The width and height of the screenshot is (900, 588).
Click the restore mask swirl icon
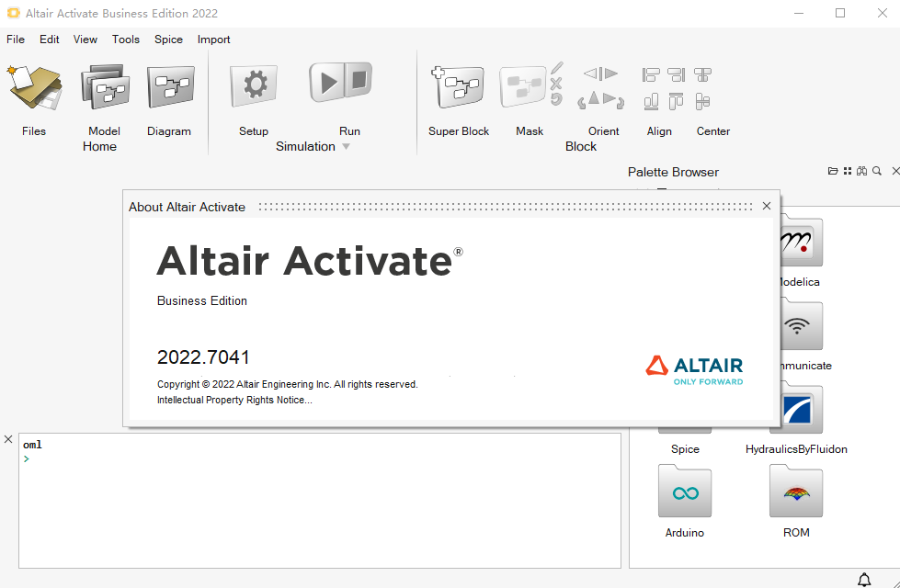556,99
